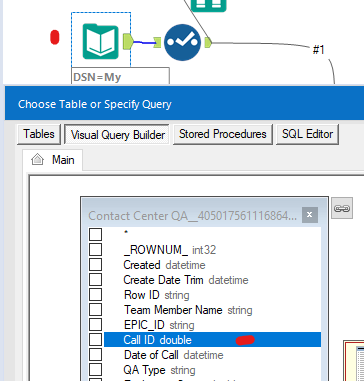Close the Contact Center QA table box

pyautogui.click(x=310, y=215)
